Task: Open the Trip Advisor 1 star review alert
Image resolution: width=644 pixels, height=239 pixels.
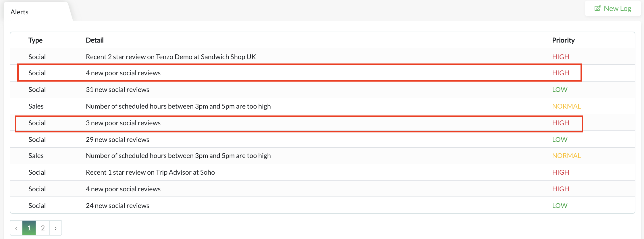Action: coord(322,172)
